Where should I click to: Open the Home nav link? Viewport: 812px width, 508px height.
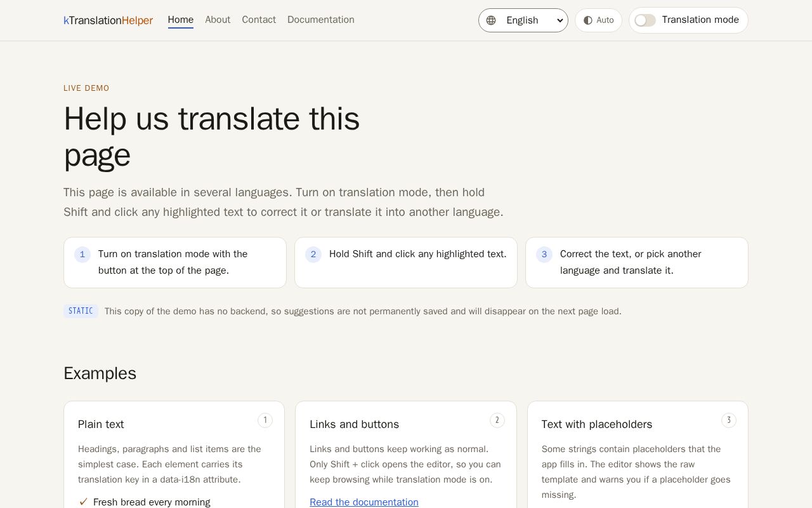tap(181, 20)
